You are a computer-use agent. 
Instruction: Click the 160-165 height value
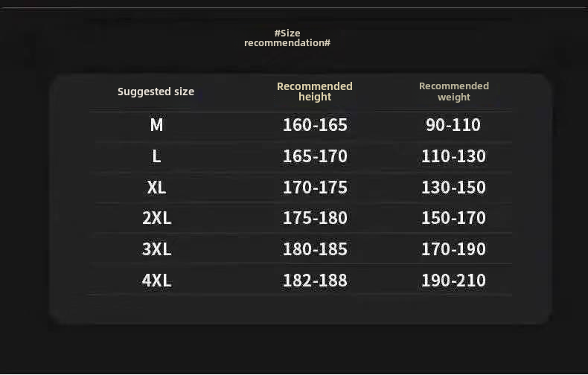pos(315,125)
